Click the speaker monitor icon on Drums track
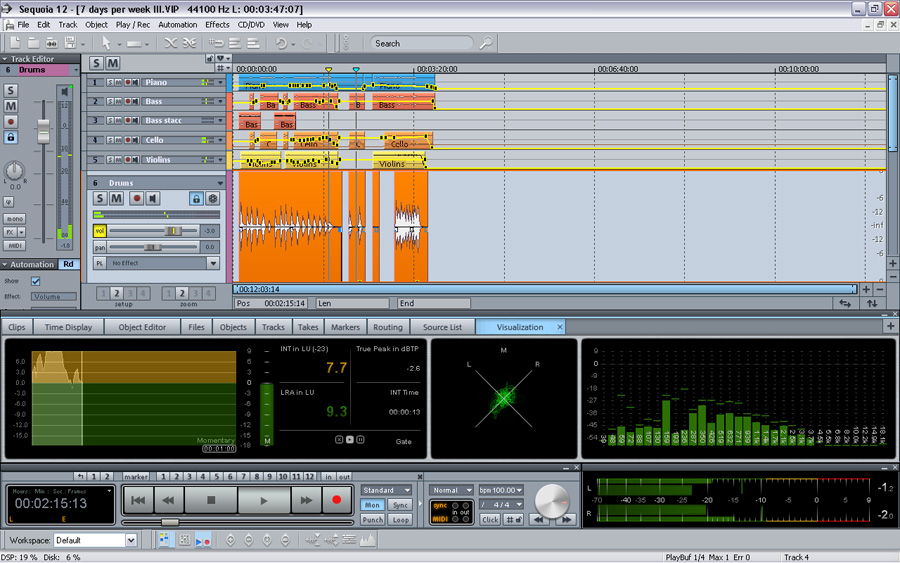 pyautogui.click(x=154, y=199)
